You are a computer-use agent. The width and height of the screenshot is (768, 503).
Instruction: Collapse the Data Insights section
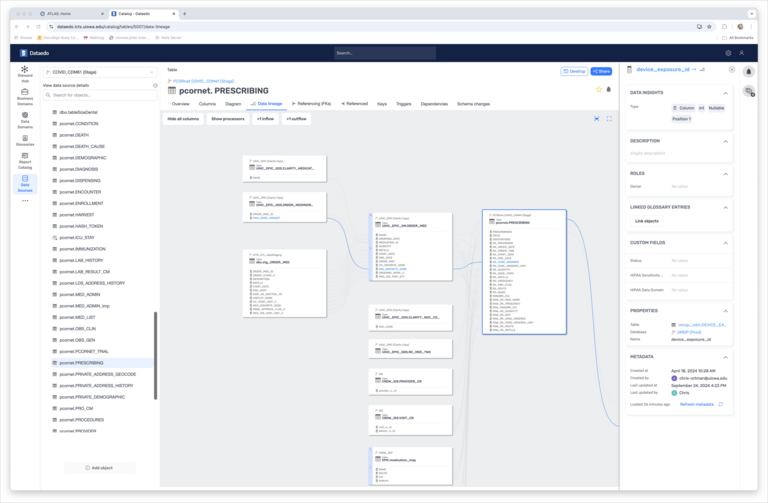[725, 93]
